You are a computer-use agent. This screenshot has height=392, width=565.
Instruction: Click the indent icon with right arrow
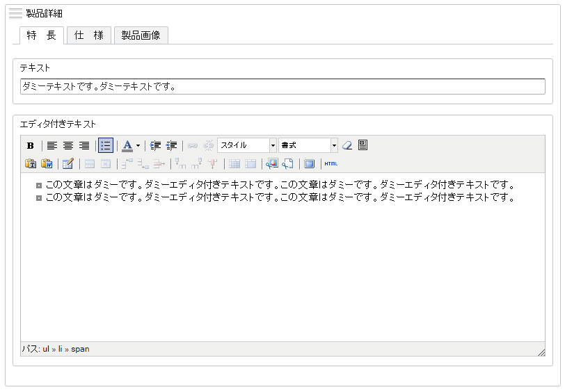155,145
